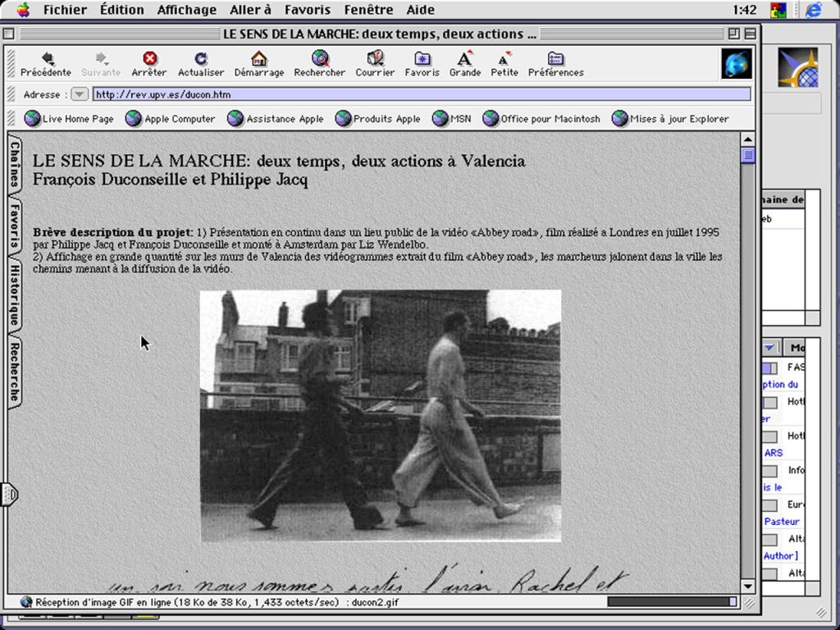Reload the page with Actualiser

tap(201, 64)
